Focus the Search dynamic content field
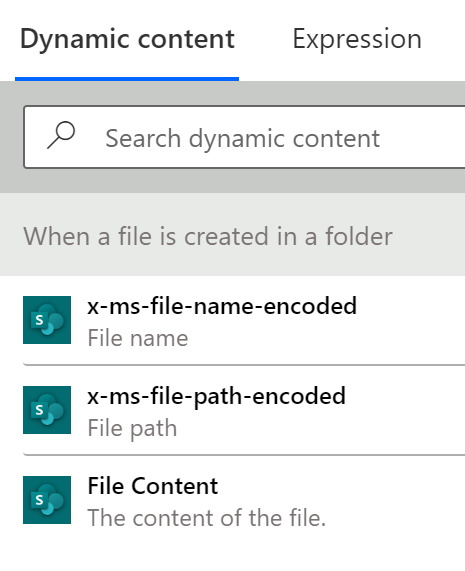The width and height of the screenshot is (465, 571). click(244, 137)
